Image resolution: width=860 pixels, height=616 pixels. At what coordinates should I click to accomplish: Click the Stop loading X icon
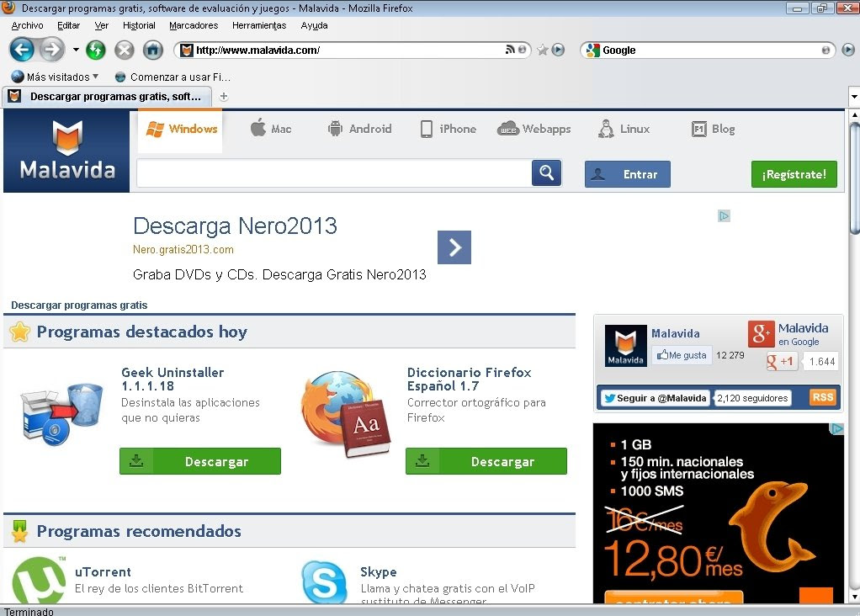pos(125,50)
